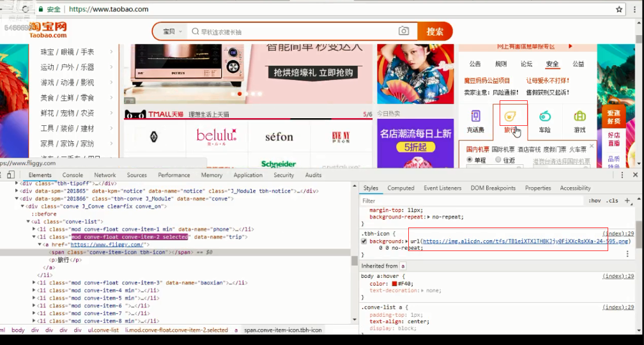Image resolution: width=644 pixels, height=345 pixels.
Task: Collapse the ul conve-list node
Action: pos(28,221)
